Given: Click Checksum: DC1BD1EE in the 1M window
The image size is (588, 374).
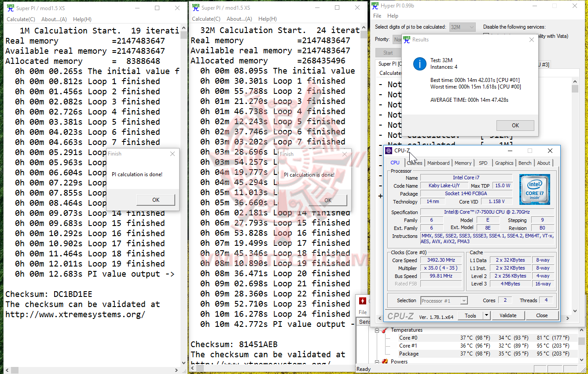Looking at the screenshot, I should click(x=49, y=294).
